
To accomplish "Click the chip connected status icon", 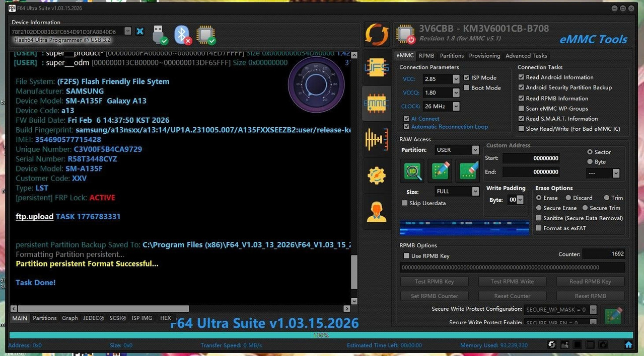I will coord(206,34).
